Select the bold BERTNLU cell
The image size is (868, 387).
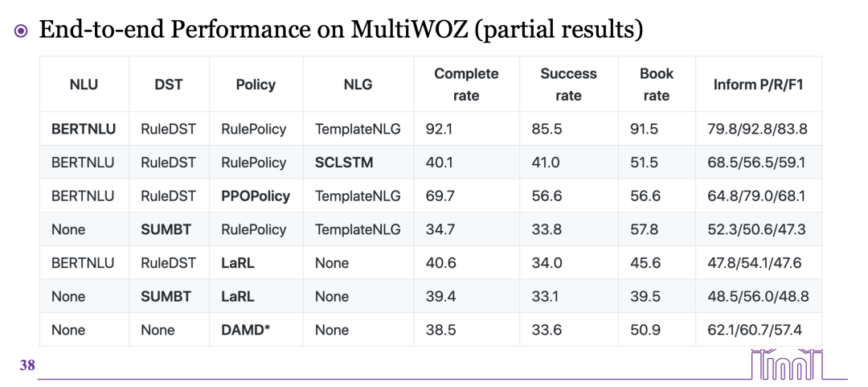click(84, 129)
